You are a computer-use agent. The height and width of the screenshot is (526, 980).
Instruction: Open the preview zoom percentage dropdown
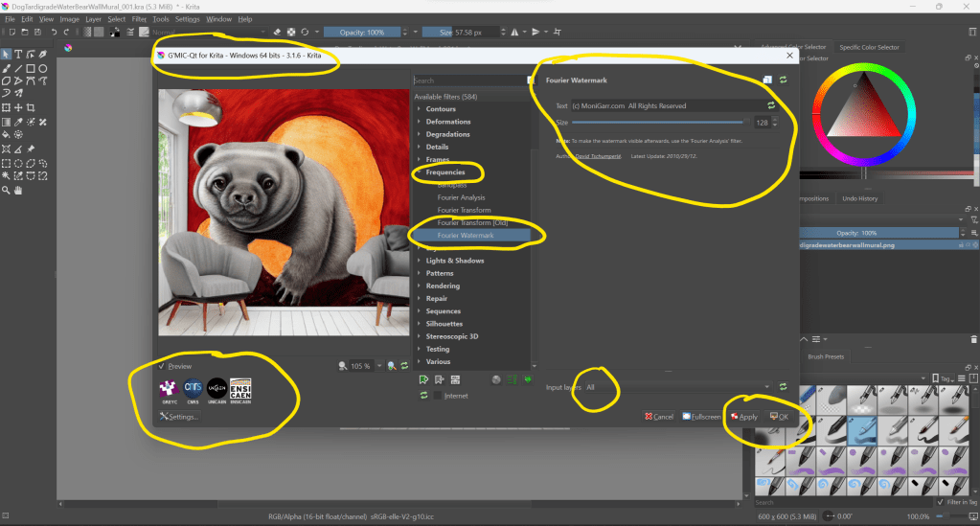pos(380,366)
